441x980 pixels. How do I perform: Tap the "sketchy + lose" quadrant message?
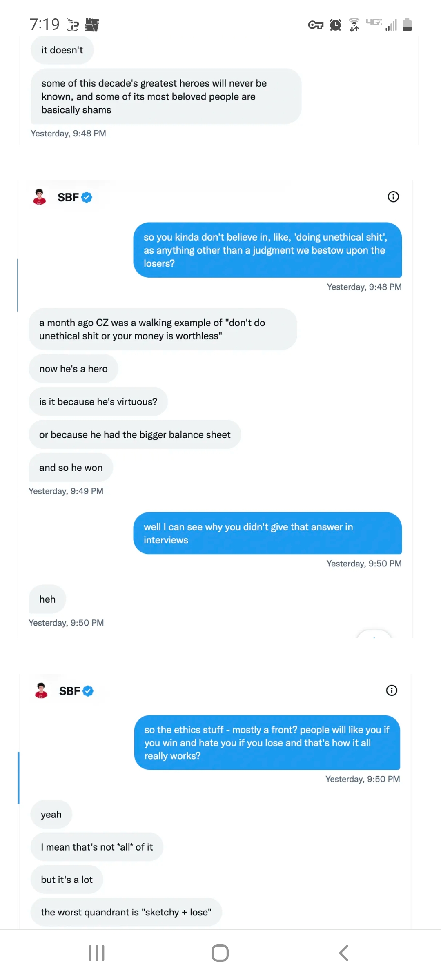point(126,912)
